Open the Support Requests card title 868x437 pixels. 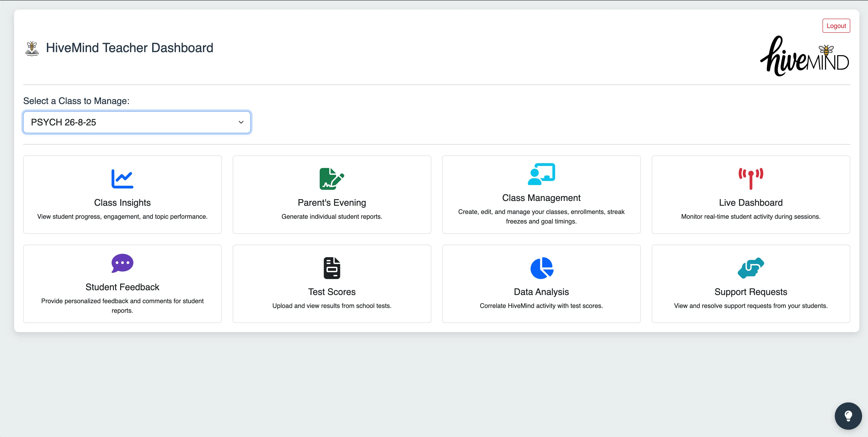(x=751, y=292)
